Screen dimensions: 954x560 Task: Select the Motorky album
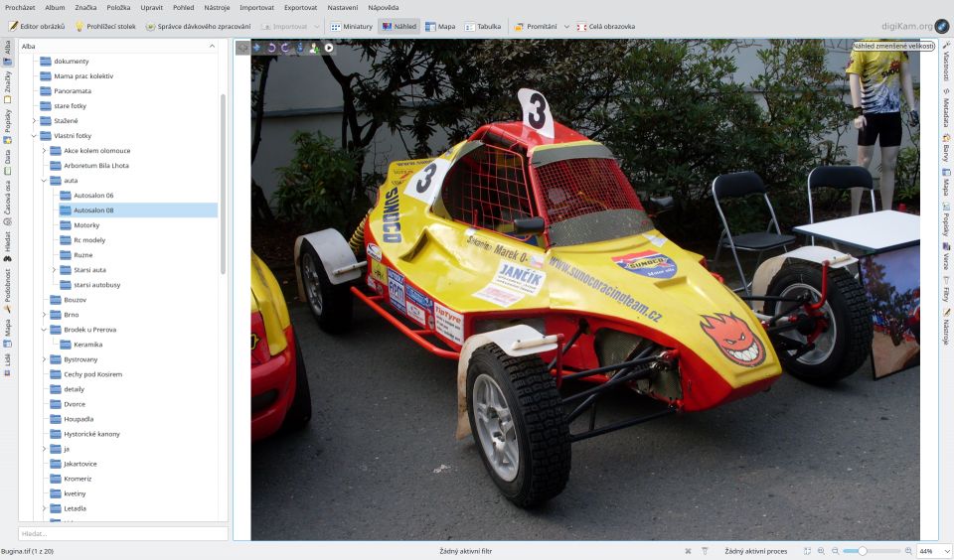pos(86,225)
